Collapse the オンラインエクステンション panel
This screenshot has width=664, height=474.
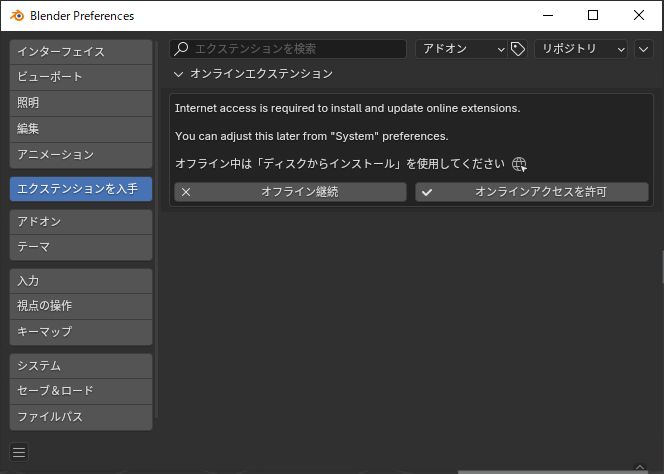pyautogui.click(x=179, y=74)
